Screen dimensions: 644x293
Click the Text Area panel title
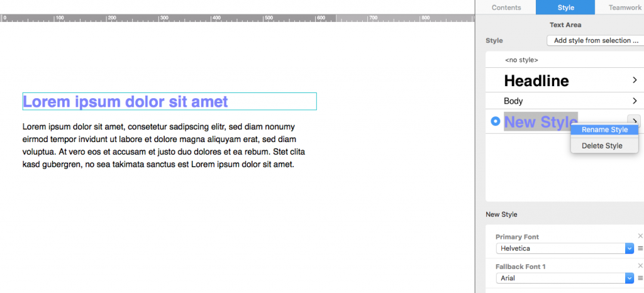pyautogui.click(x=565, y=25)
